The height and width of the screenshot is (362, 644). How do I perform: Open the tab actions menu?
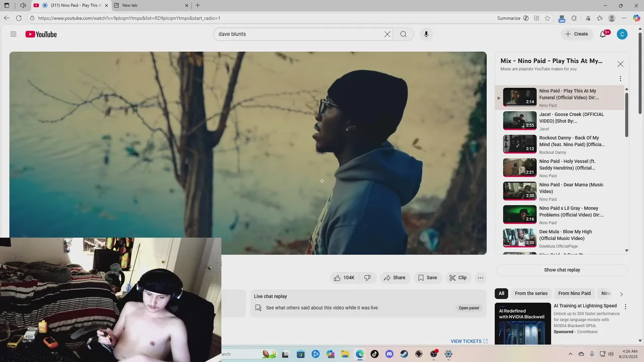(7, 6)
